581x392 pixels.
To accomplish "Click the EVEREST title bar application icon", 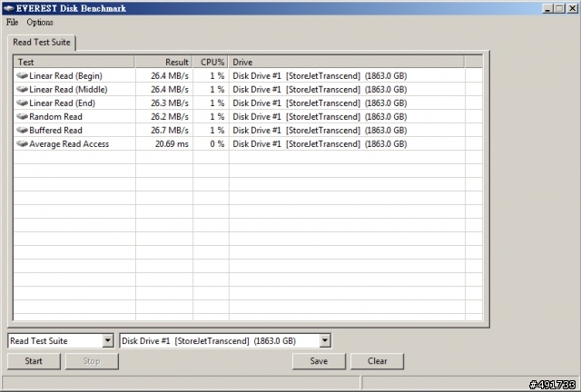I will (x=8, y=8).
